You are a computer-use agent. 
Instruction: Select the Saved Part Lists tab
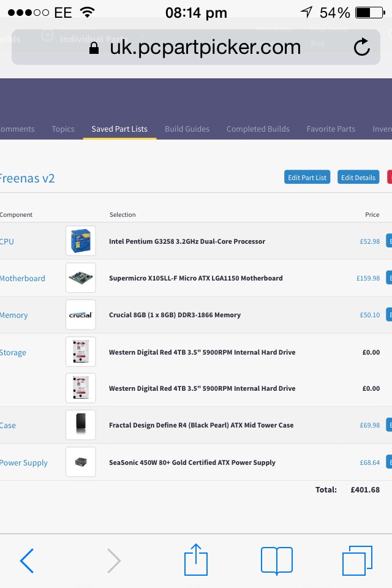click(119, 129)
